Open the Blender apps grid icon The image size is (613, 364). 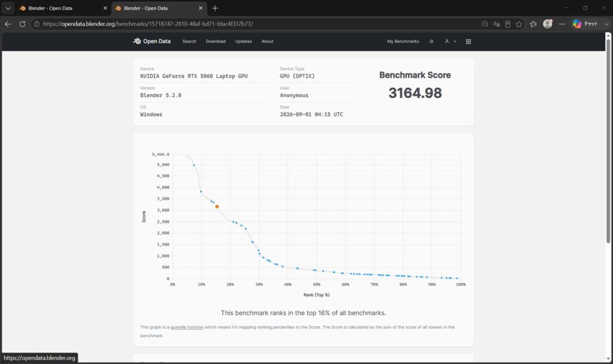pyautogui.click(x=468, y=41)
